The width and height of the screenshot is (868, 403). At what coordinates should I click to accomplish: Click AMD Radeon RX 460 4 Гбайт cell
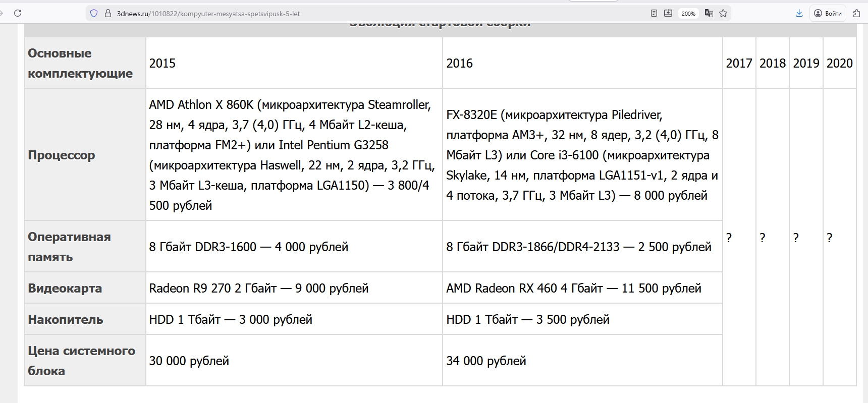pyautogui.click(x=582, y=288)
